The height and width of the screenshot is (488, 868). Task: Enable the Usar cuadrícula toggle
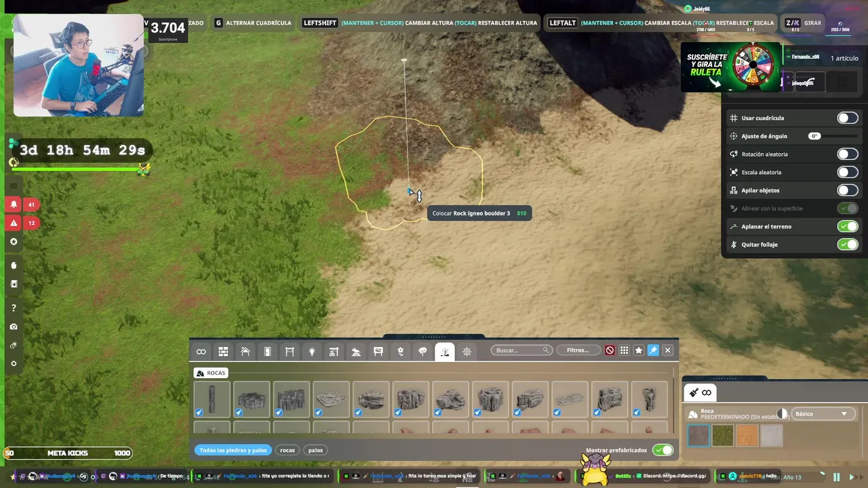(847, 118)
